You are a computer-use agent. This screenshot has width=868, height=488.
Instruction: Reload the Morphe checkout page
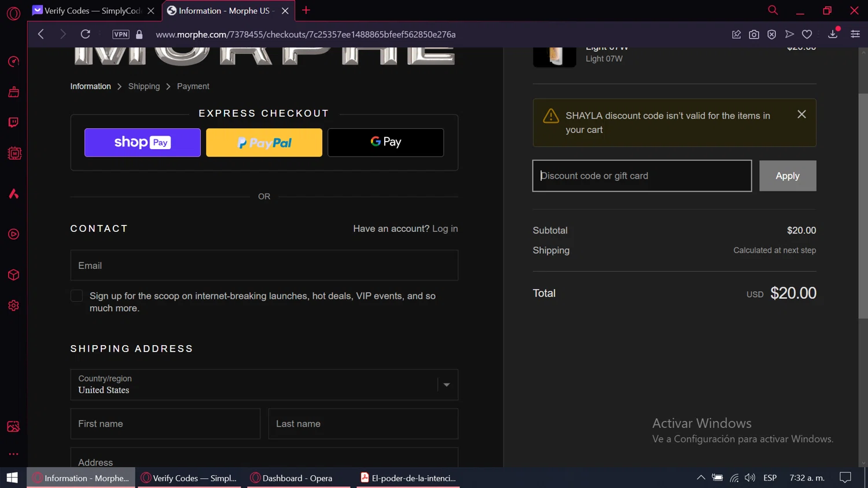click(x=85, y=34)
